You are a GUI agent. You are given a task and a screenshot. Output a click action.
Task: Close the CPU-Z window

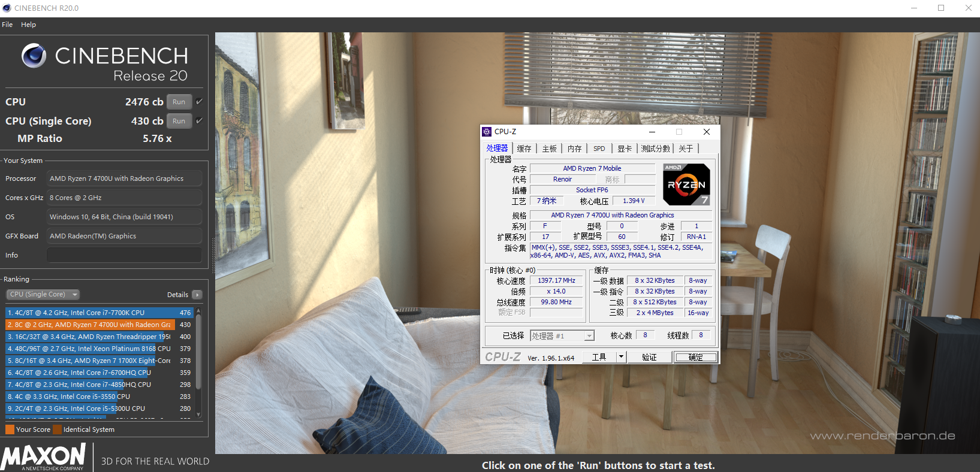[x=706, y=132]
